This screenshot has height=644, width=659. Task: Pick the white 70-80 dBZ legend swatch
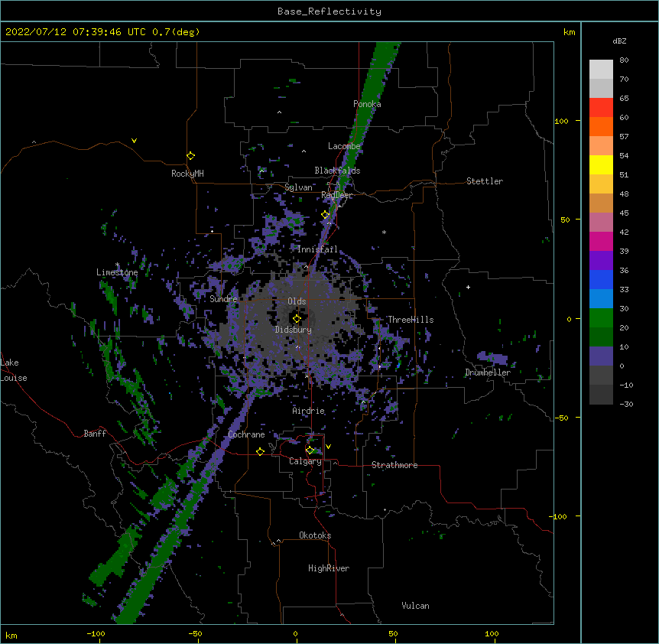coord(601,70)
